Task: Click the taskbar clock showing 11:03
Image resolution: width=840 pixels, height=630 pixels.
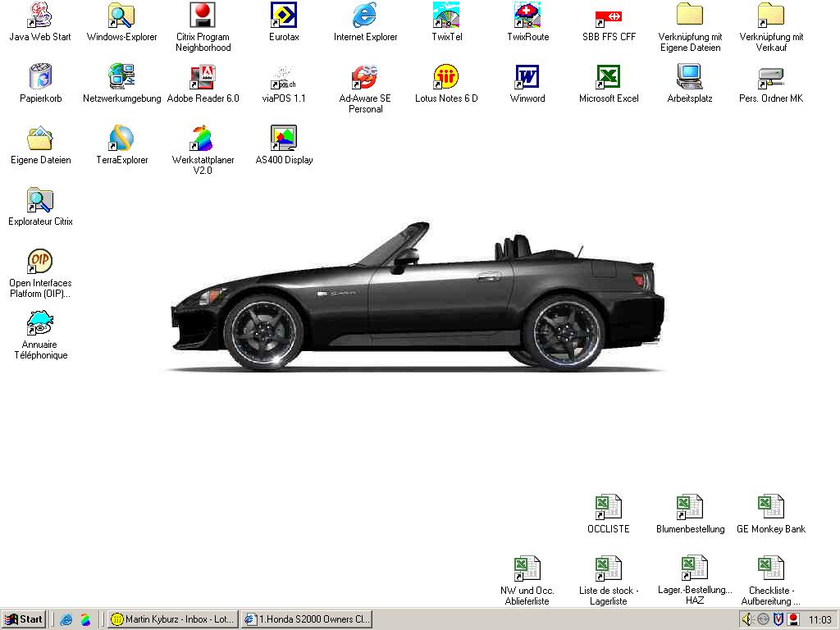Action: point(819,619)
